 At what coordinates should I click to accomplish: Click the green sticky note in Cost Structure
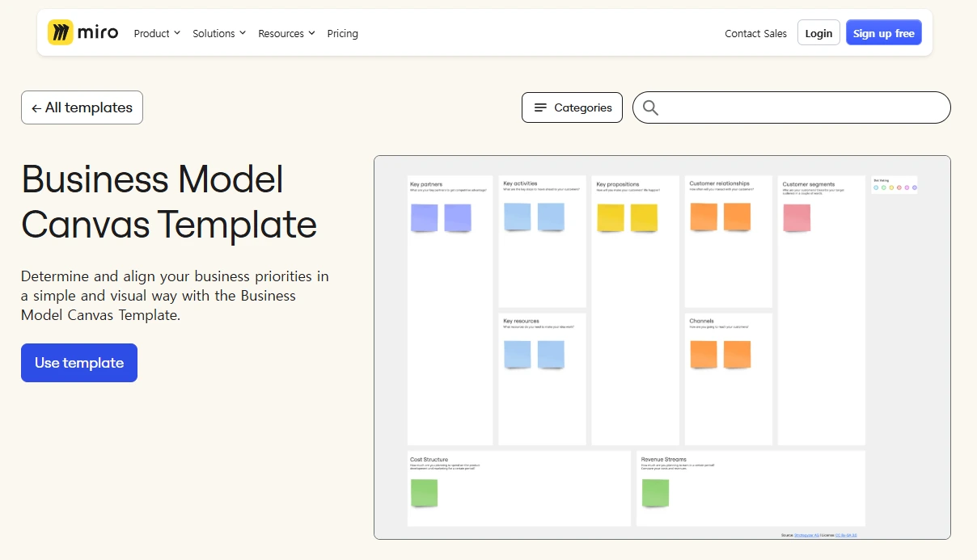[x=424, y=494]
